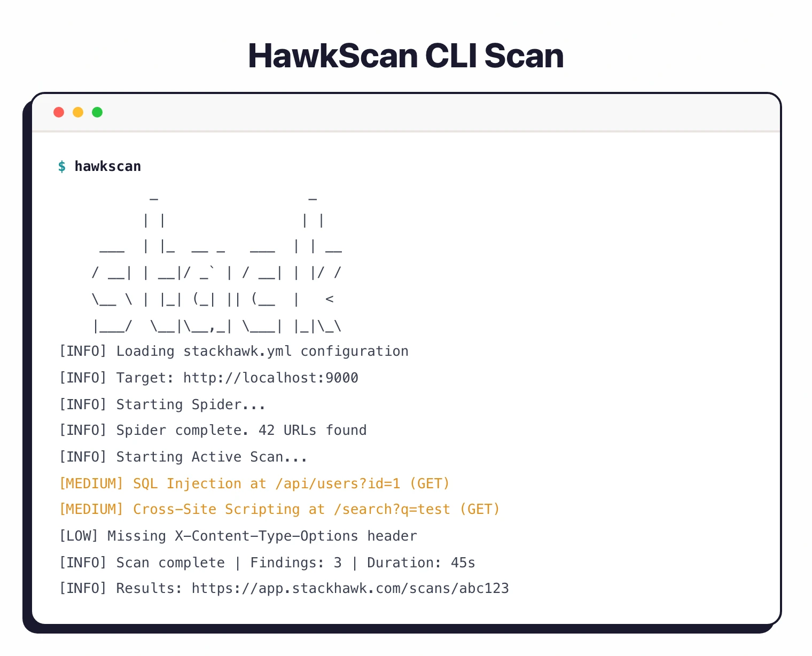Click the 'HawkScan CLI Scan' heading
812x656 pixels.
pyautogui.click(x=406, y=56)
